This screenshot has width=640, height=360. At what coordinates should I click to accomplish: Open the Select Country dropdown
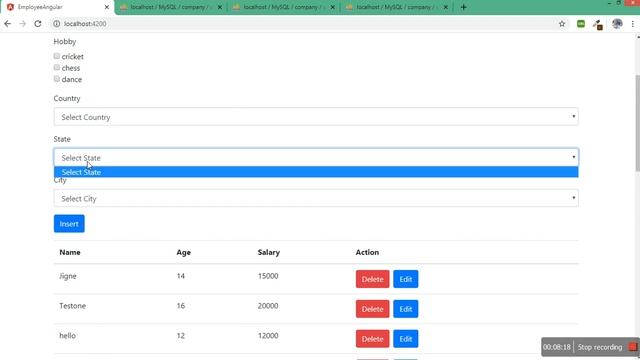[x=316, y=117]
